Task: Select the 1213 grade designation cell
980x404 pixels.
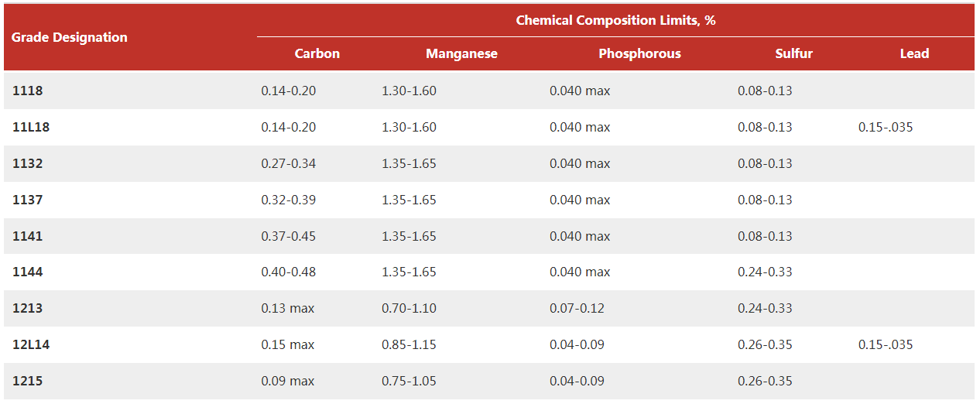Action: [28, 308]
